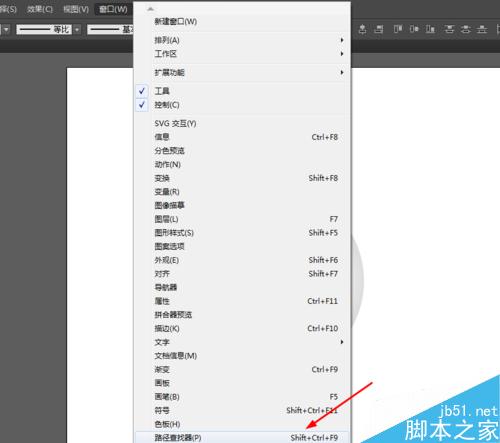This screenshot has width=500, height=443.
Task: Choose 文档信息(M) menu entry
Action: coord(242,356)
